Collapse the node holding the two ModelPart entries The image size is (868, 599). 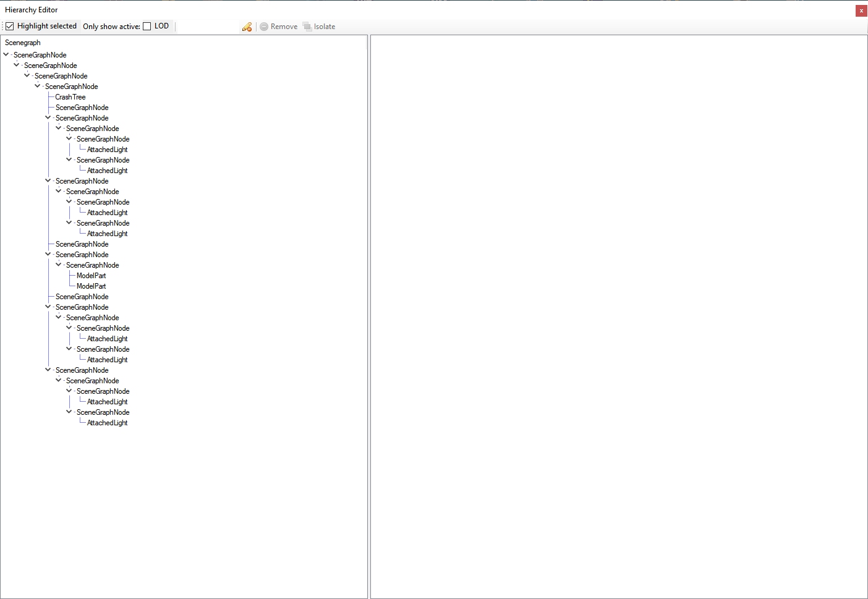[x=59, y=265]
